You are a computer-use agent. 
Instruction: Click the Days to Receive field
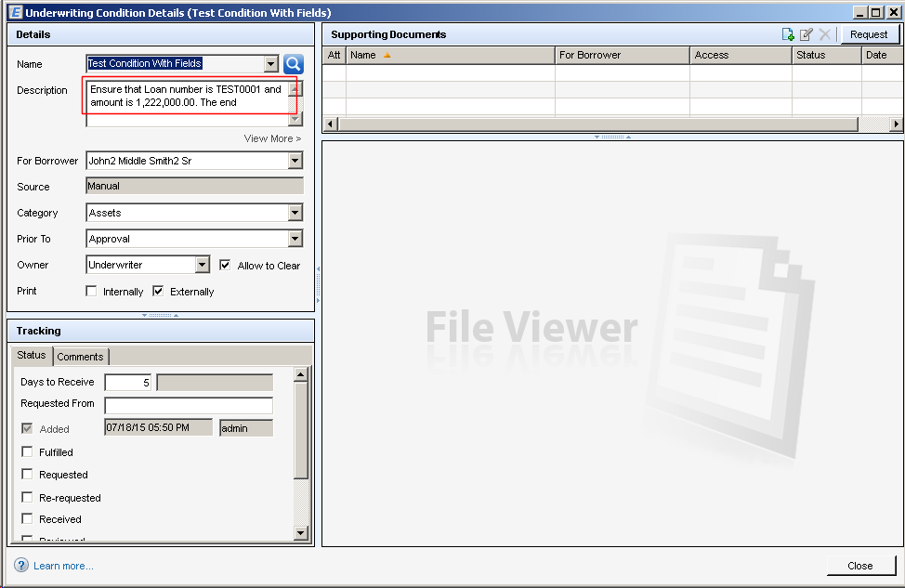127,383
